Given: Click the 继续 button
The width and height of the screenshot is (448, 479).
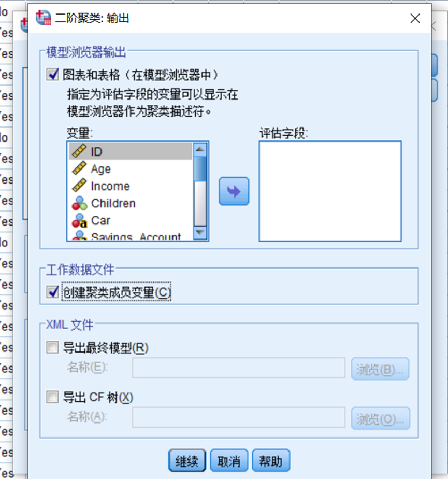Looking at the screenshot, I should [187, 460].
